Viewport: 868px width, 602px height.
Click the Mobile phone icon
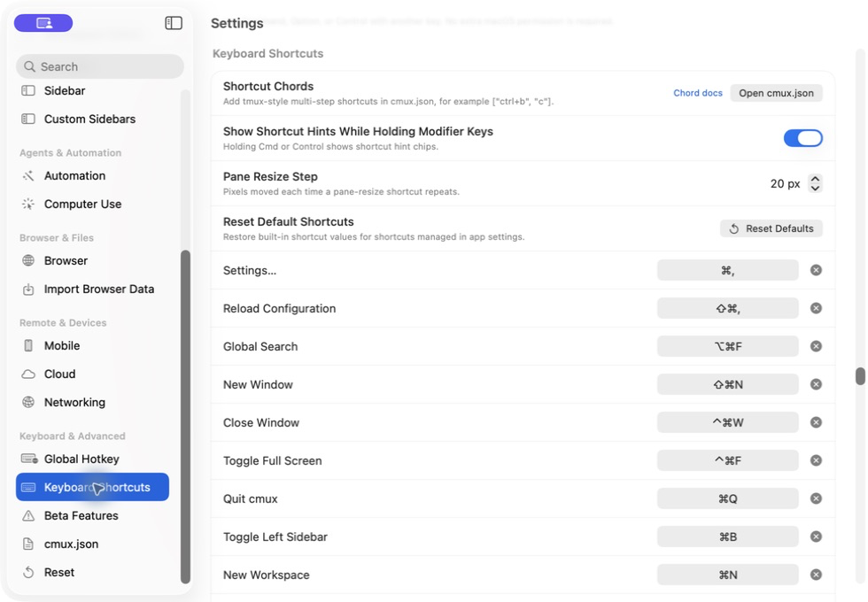click(x=28, y=346)
